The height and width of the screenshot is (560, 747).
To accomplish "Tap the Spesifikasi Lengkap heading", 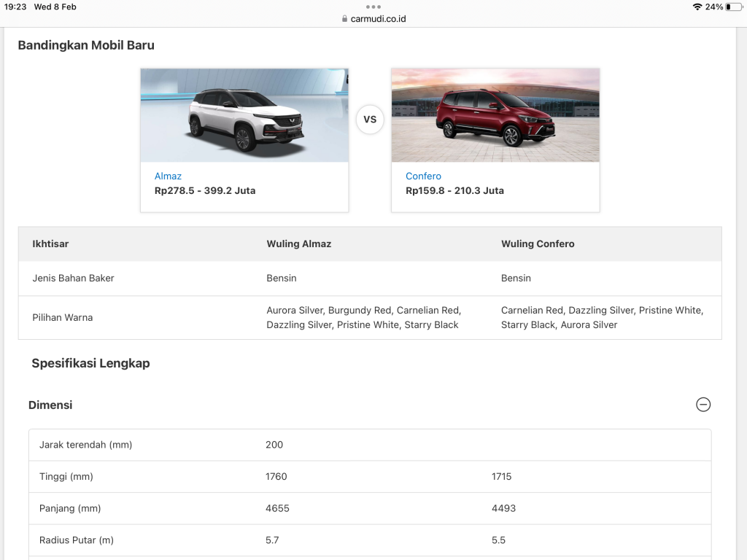I will tap(90, 363).
